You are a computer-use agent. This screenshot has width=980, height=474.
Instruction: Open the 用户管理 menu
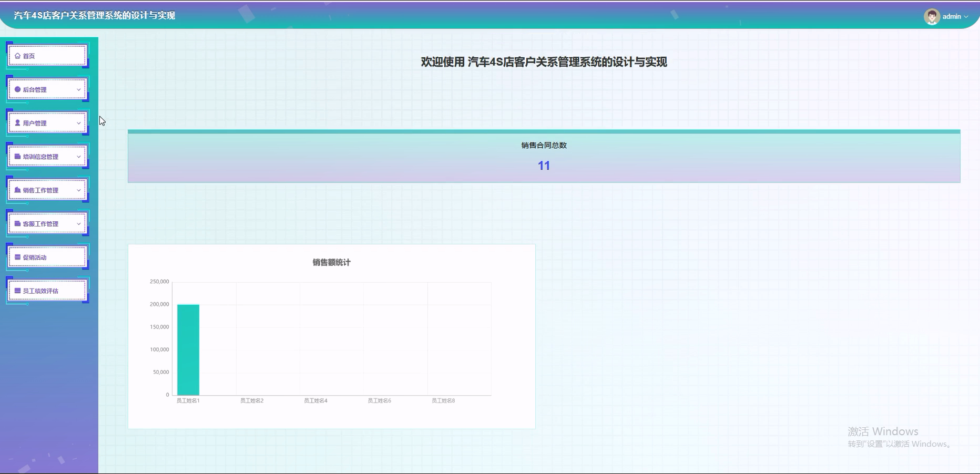(47, 123)
